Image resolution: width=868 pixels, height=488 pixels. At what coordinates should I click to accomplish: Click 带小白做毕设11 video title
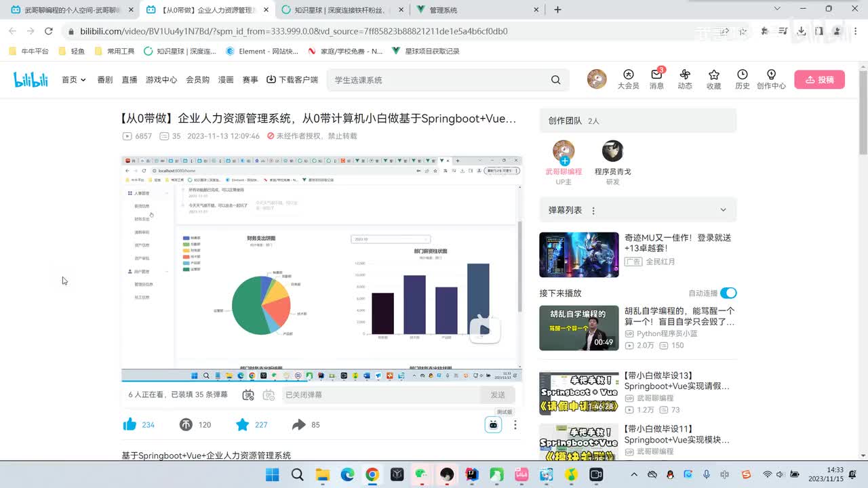click(x=677, y=434)
